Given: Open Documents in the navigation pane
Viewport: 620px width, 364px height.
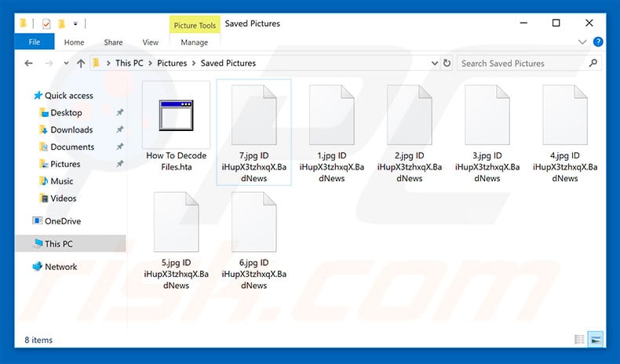Looking at the screenshot, I should click(x=67, y=147).
